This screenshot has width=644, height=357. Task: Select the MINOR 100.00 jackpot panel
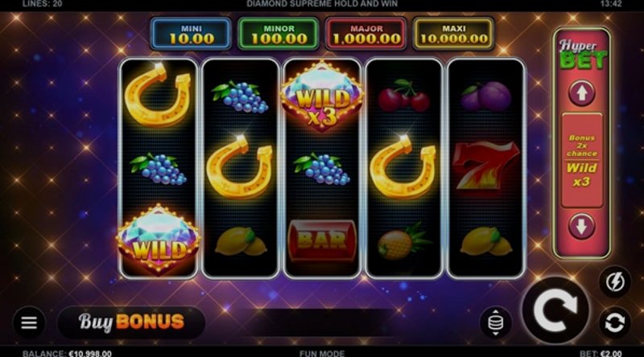[279, 35]
